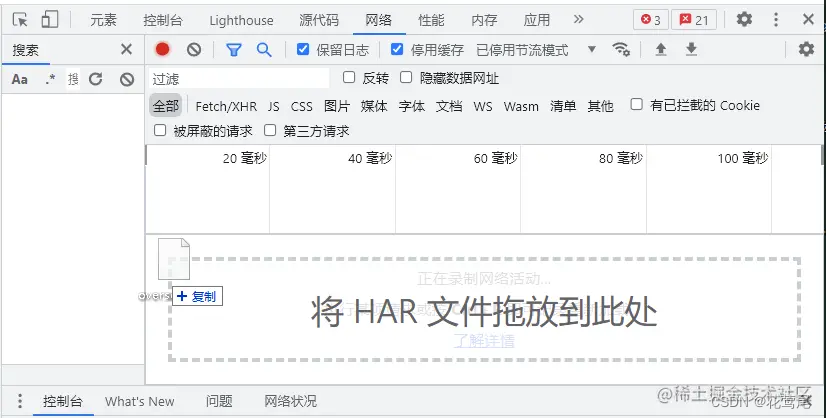Open the three-dot customize DevTools menu

pos(776,20)
